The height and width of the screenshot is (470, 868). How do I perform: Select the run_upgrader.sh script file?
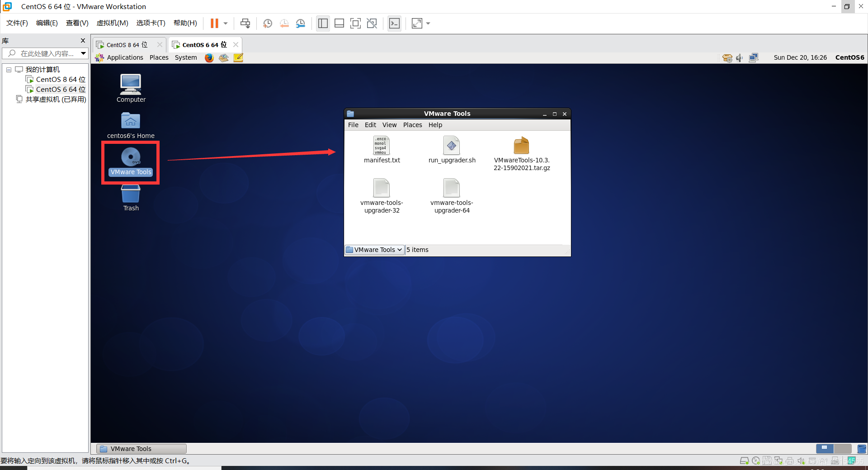coord(452,150)
